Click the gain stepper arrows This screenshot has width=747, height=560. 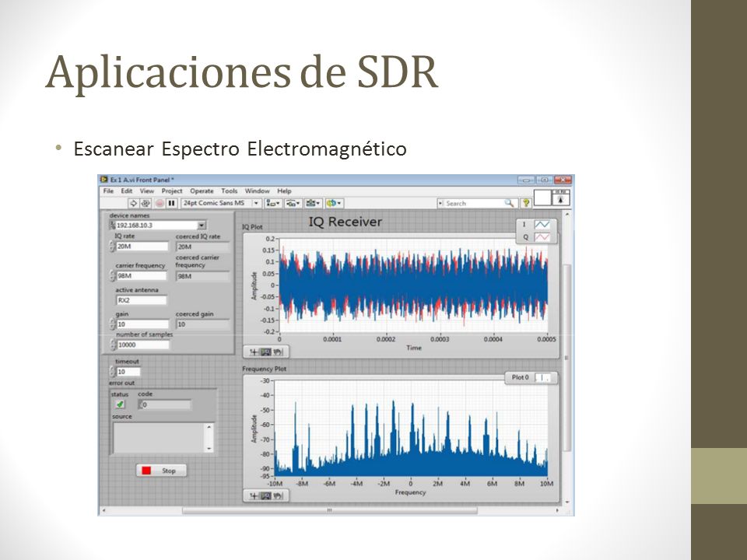point(112,324)
